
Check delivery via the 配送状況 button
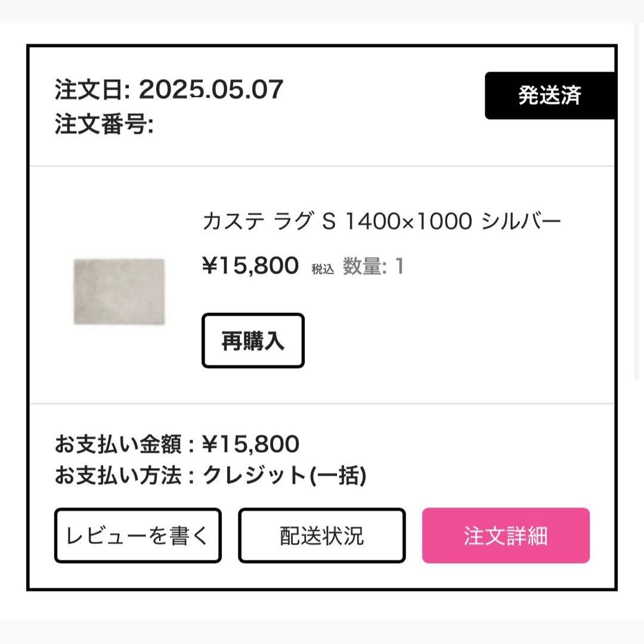[x=321, y=535]
